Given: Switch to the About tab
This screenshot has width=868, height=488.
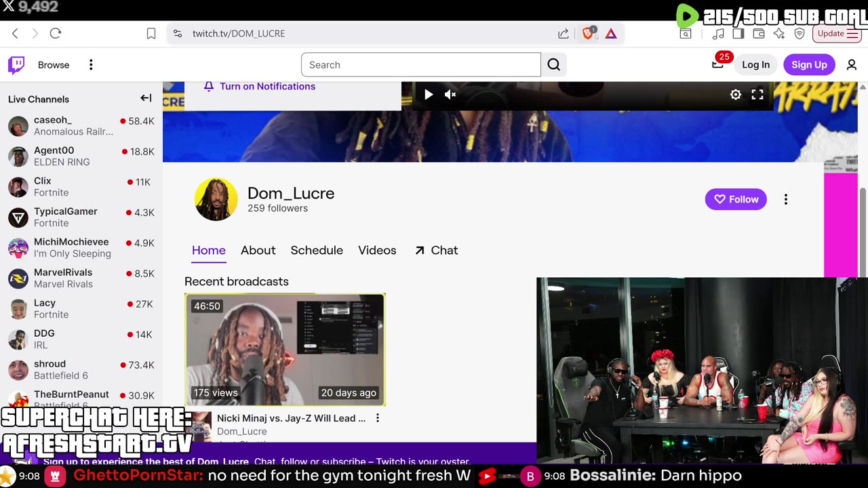Looking at the screenshot, I should [258, 250].
